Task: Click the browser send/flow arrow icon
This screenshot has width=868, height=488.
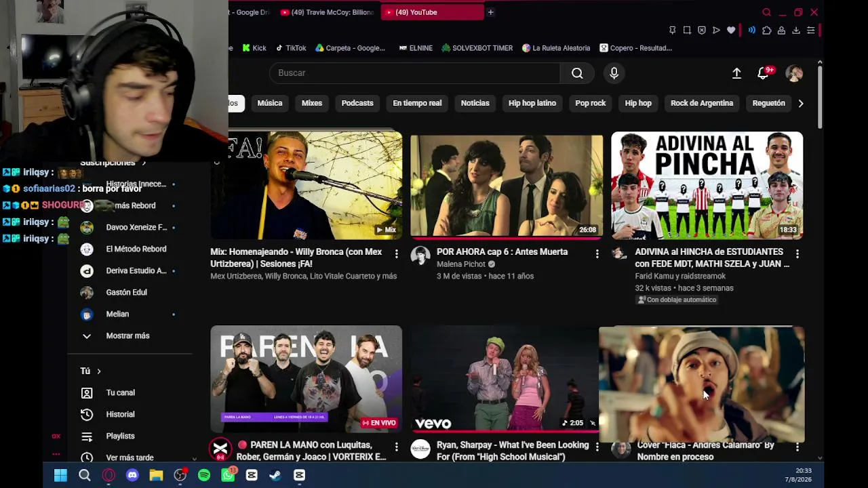Action: click(x=716, y=30)
